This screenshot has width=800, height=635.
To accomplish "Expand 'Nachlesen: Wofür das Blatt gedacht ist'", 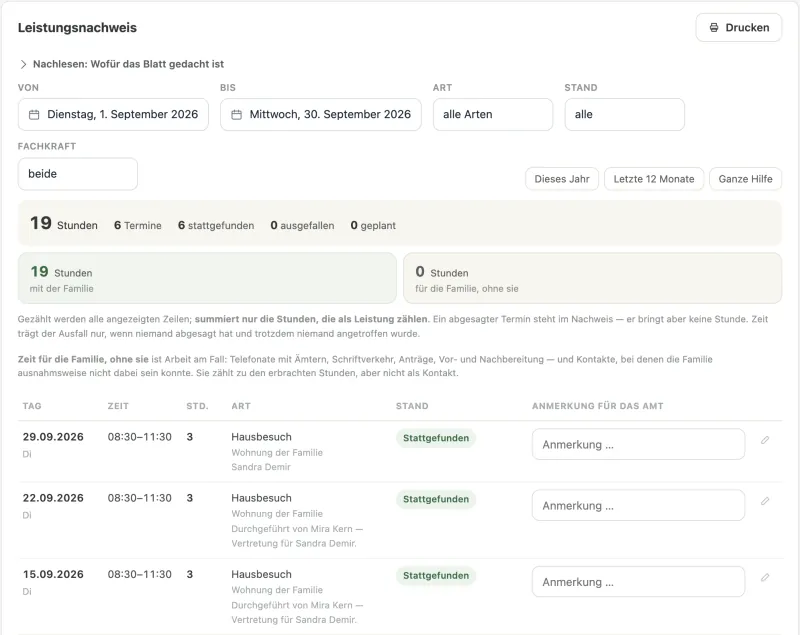I will [x=121, y=64].
